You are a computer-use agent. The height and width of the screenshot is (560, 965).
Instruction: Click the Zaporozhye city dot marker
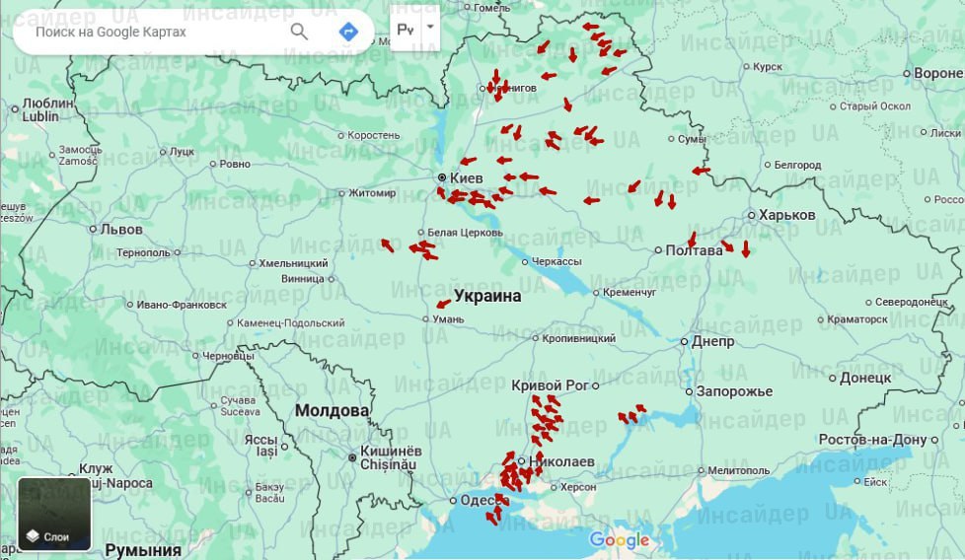689,391
